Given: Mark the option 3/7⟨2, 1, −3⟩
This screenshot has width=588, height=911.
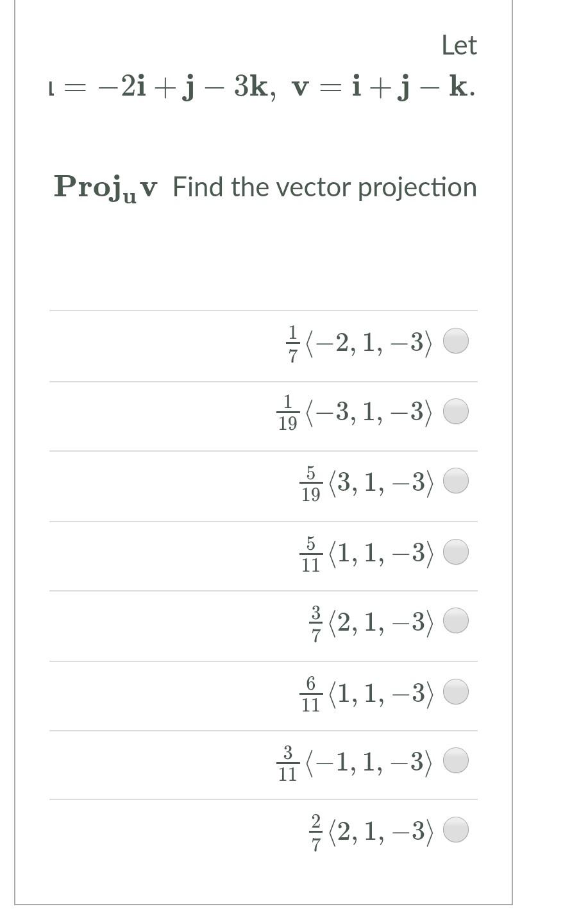Looking at the screenshot, I should click(x=456, y=620).
